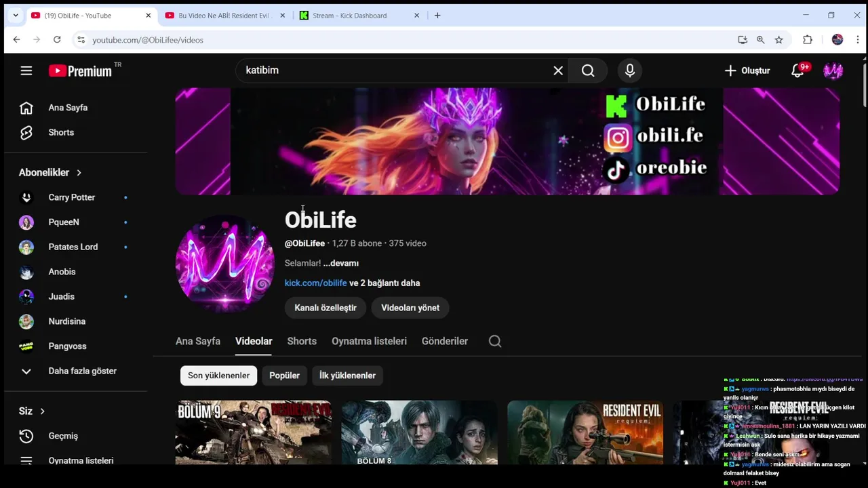Open BÖLÜM 9 Resident Evil video thumbnail

254,432
